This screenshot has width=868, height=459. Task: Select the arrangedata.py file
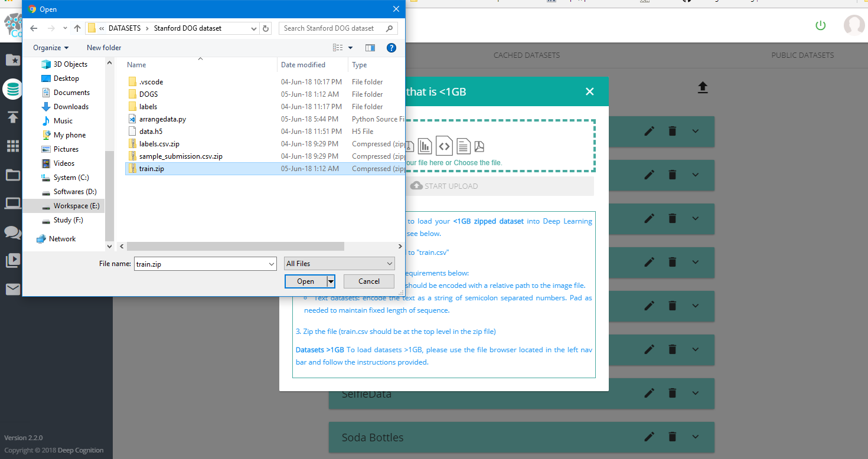coord(162,119)
